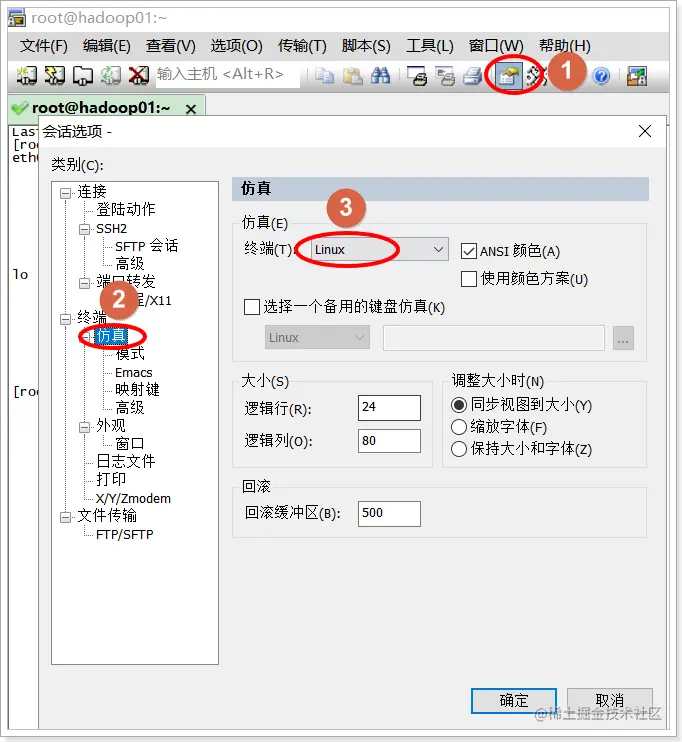Select 模式 in the category tree
This screenshot has height=742, width=682.
[x=130, y=353]
